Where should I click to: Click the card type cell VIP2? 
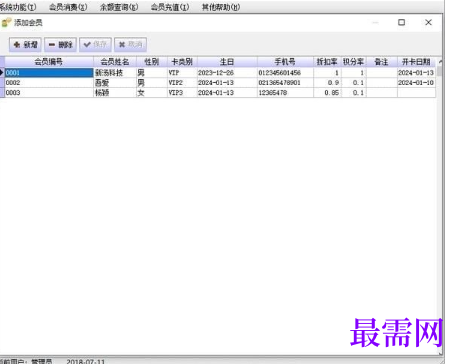click(x=182, y=83)
